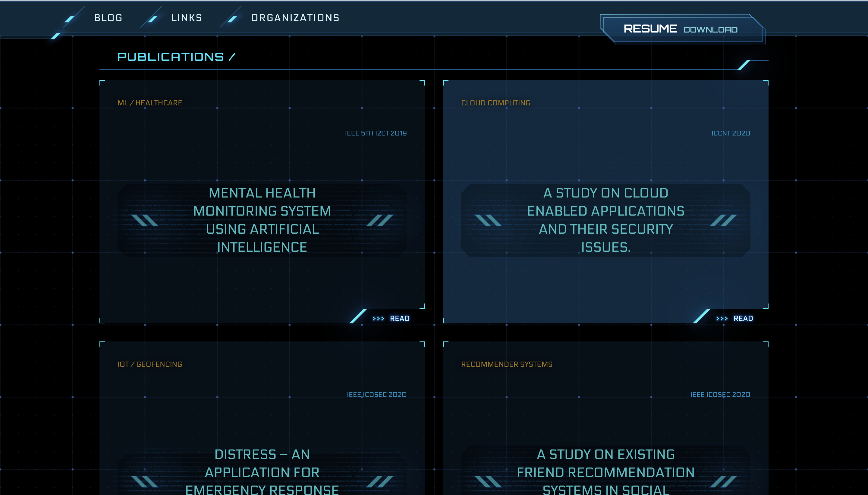The width and height of the screenshot is (868, 495).
Task: Click the slash icon beside Blog
Action: [70, 19]
